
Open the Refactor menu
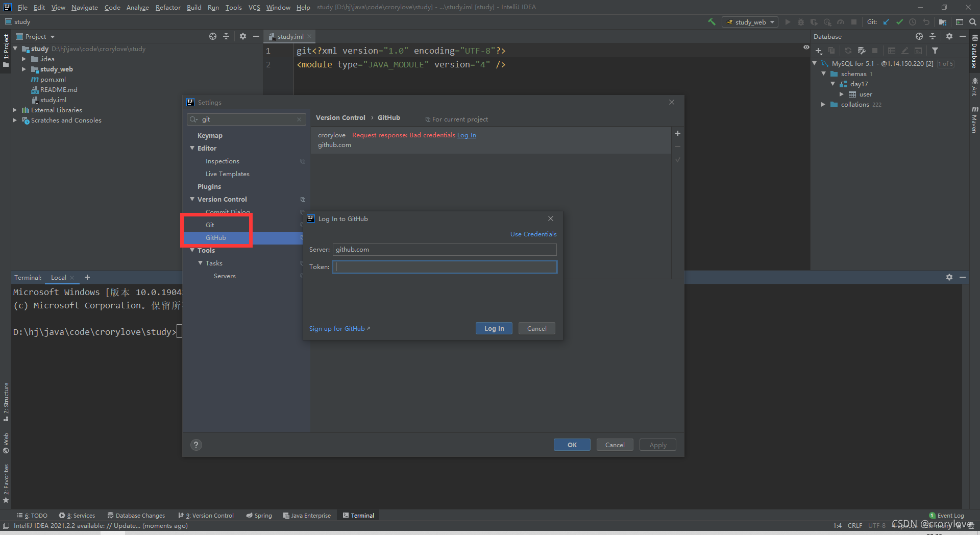[168, 7]
